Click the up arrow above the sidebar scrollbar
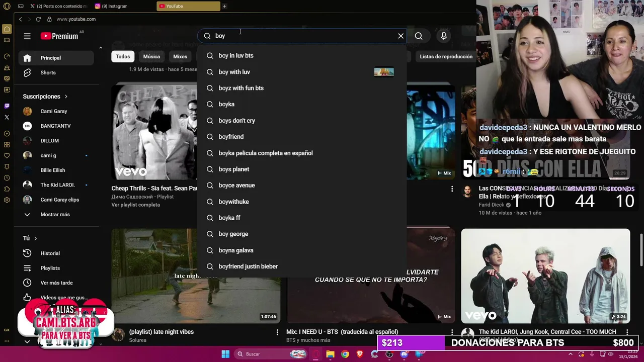Viewport: 644px width, 362px height. click(101, 48)
